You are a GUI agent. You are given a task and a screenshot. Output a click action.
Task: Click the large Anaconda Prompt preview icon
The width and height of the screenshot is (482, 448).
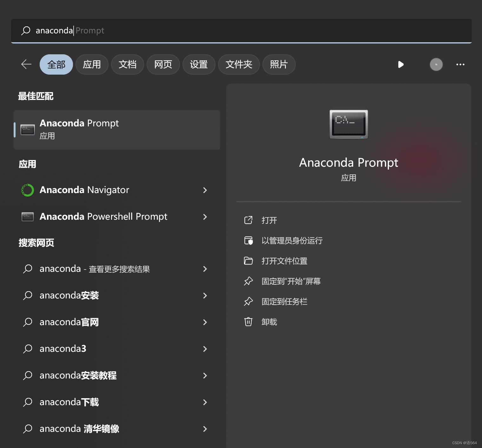click(348, 124)
